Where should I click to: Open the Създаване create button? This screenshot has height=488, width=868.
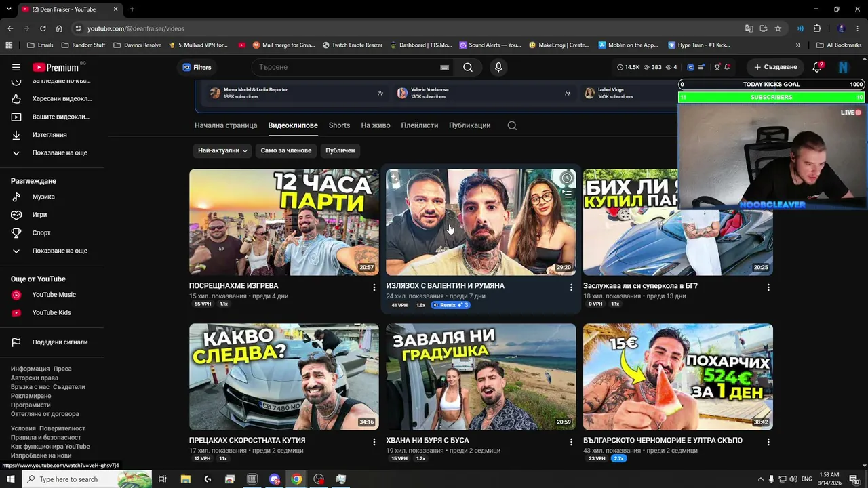coord(775,67)
